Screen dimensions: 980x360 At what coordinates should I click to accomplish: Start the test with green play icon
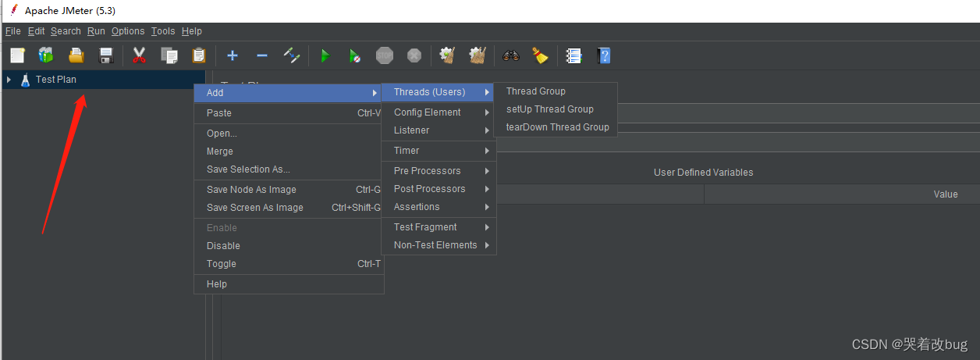pyautogui.click(x=325, y=55)
